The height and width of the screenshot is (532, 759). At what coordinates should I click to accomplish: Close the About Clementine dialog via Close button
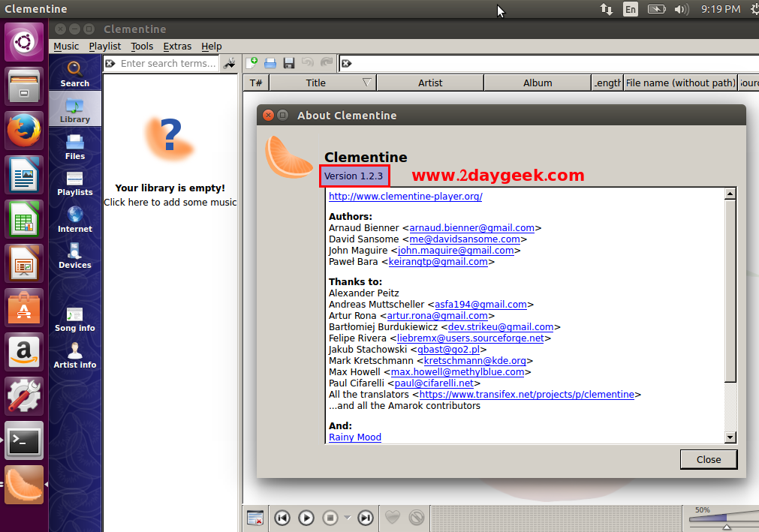(x=709, y=459)
